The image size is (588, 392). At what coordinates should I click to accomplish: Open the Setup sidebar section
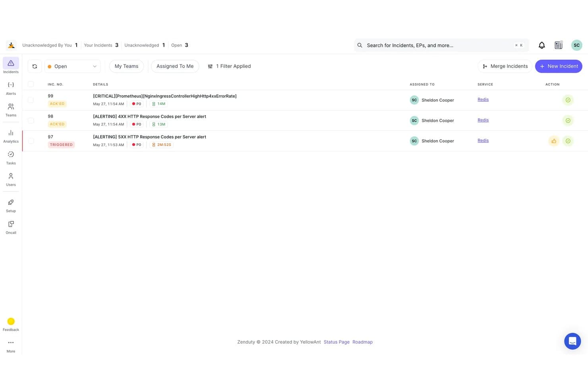tap(11, 205)
